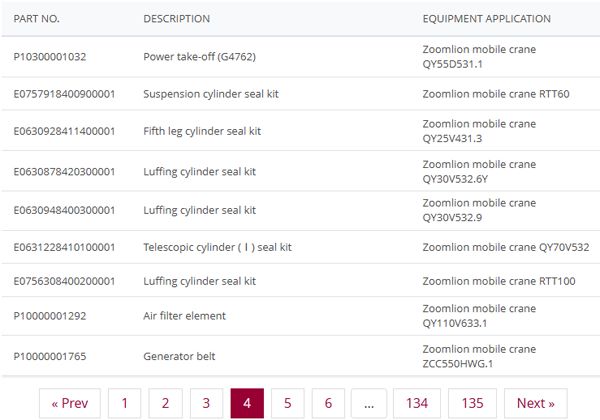Screen dimensions: 600x420
Task: Click the EQUIPMENT APPLICATION column header
Action: point(487,19)
